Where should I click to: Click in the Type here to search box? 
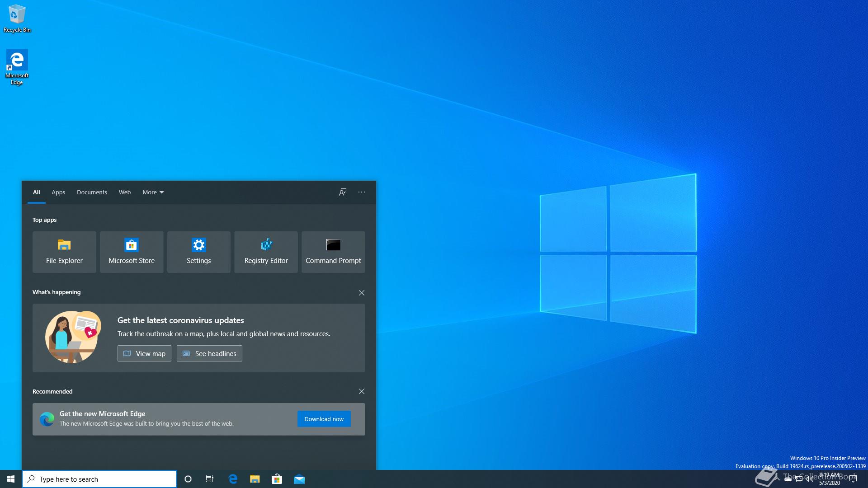click(x=99, y=479)
